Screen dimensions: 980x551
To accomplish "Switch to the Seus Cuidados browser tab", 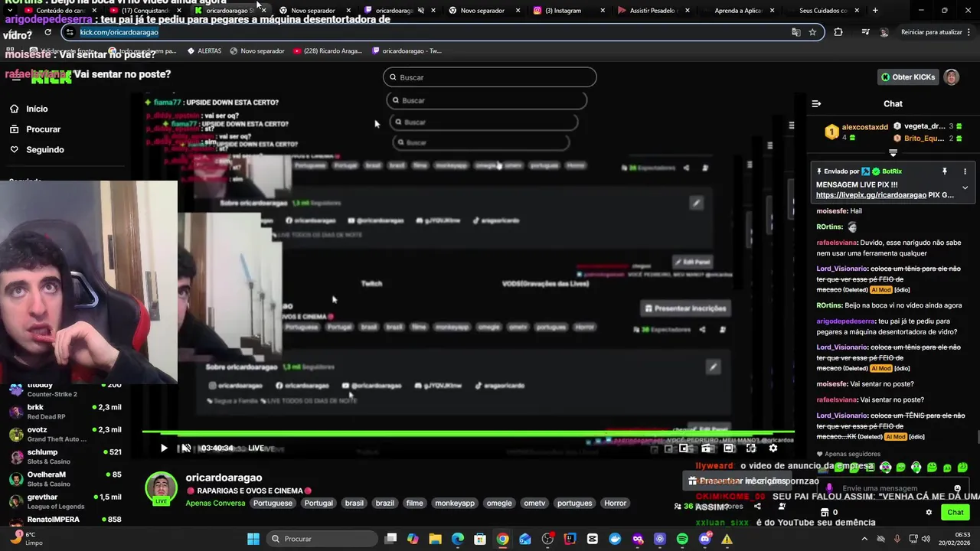I will [823, 11].
